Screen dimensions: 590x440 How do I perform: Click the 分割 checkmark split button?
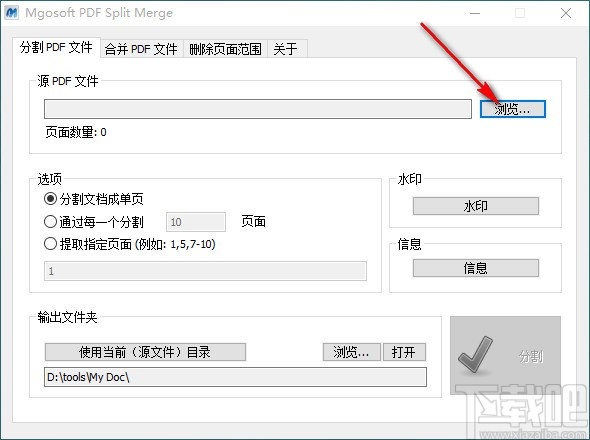click(505, 355)
